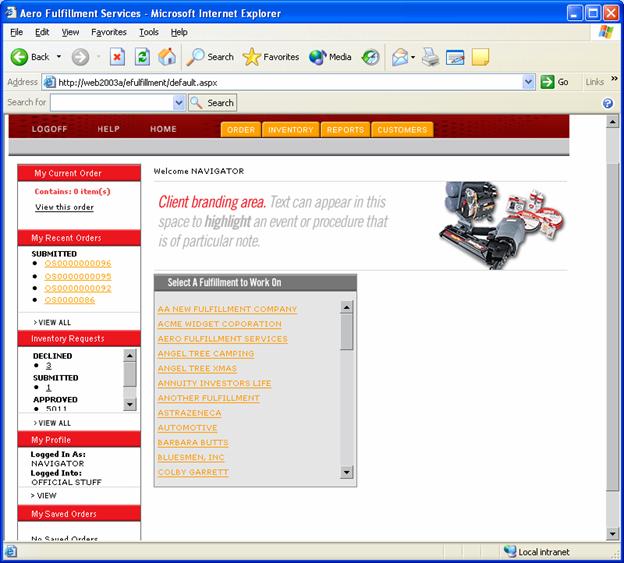Switch to the CUSTOMERS tab
The image size is (624, 563).
tap(402, 130)
